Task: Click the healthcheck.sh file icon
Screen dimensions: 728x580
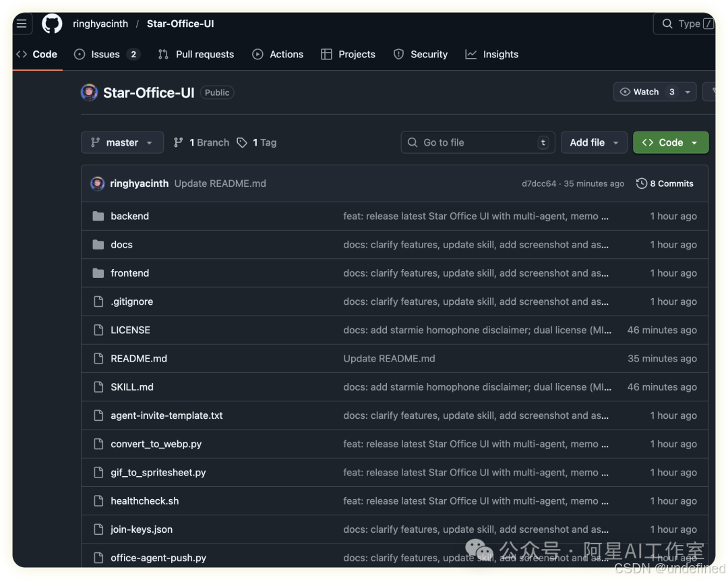Action: pyautogui.click(x=98, y=500)
